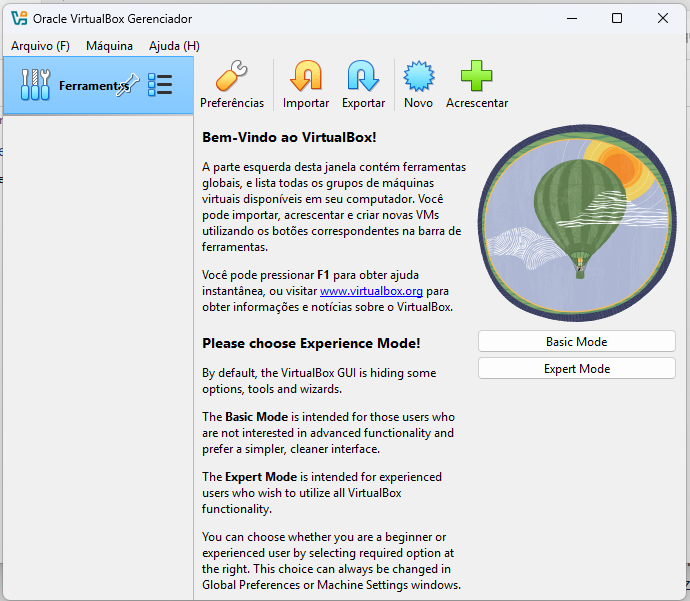Open the Arquivo (F) menu

tap(40, 46)
